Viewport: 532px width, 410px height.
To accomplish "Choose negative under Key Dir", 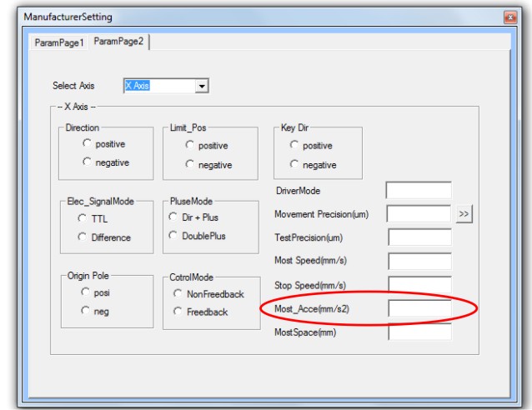I will click(x=294, y=165).
